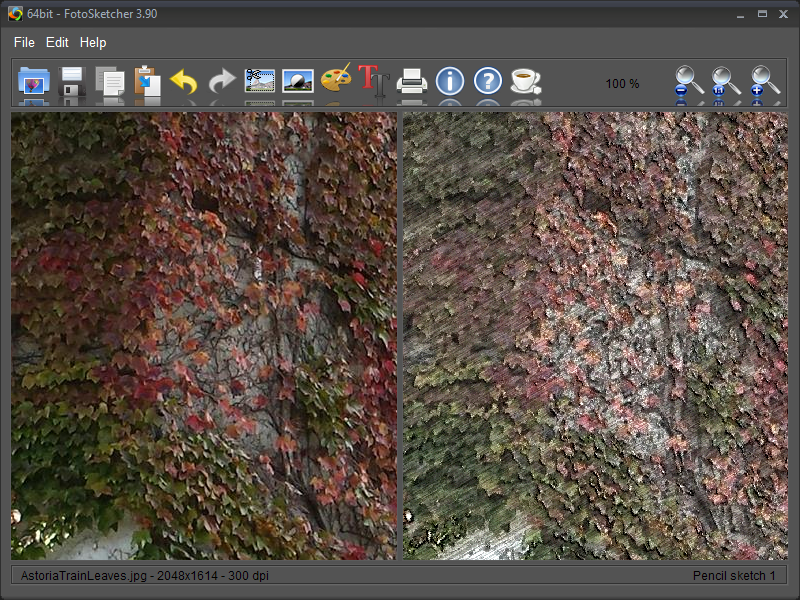Zoom out with the minus magnifier
Image resolution: width=800 pixels, height=600 pixels.
coord(689,82)
